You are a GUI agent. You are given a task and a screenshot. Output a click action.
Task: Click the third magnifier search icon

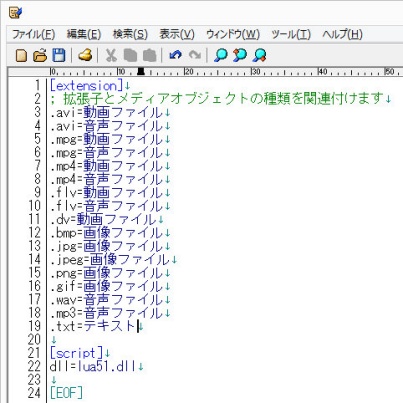click(259, 55)
